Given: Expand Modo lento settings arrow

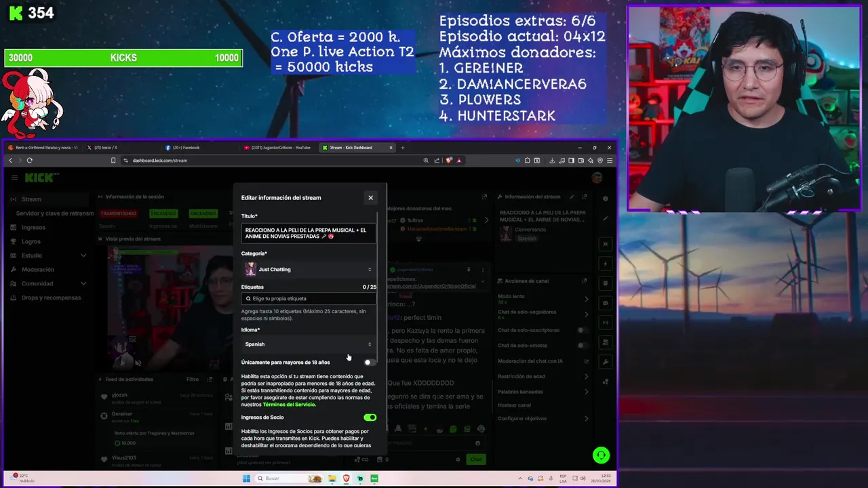Looking at the screenshot, I should (x=586, y=299).
